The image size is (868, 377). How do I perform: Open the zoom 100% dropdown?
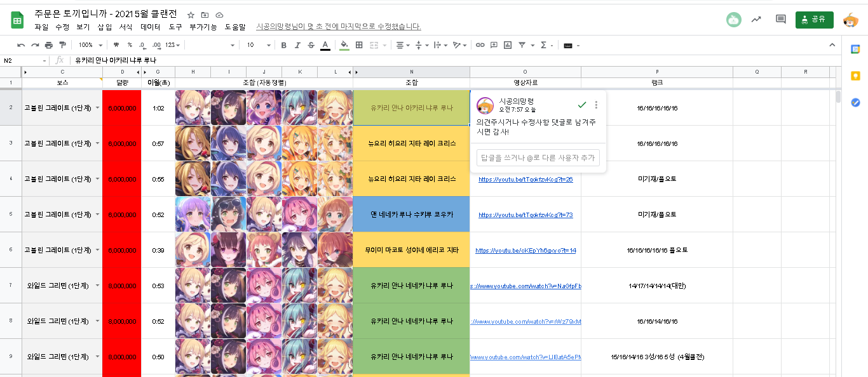[90, 45]
